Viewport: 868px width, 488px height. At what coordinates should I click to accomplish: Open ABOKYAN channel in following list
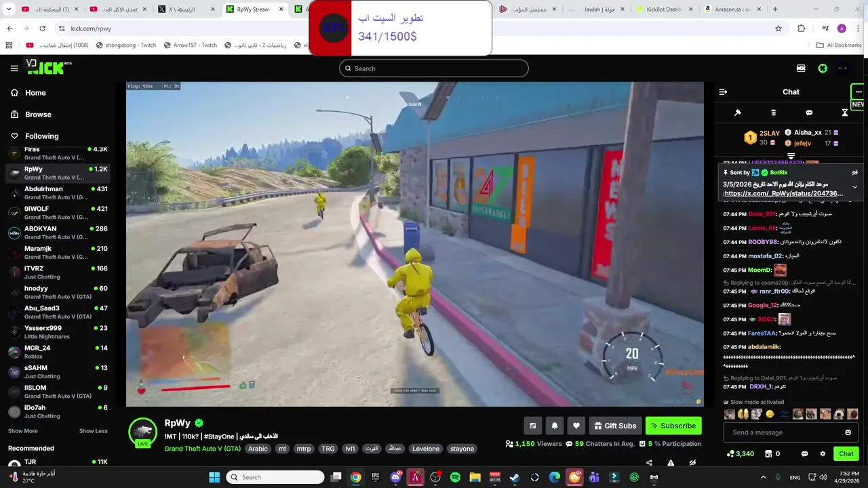click(x=58, y=232)
